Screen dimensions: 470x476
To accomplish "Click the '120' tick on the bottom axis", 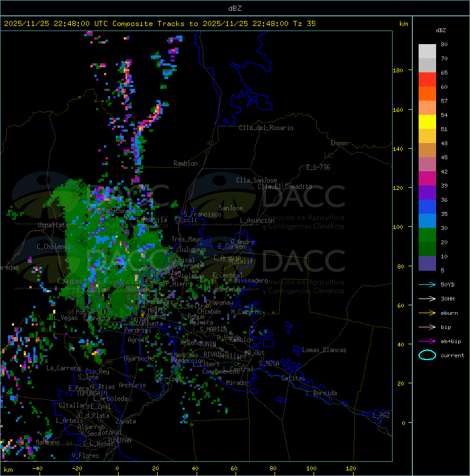I will (x=351, y=469).
